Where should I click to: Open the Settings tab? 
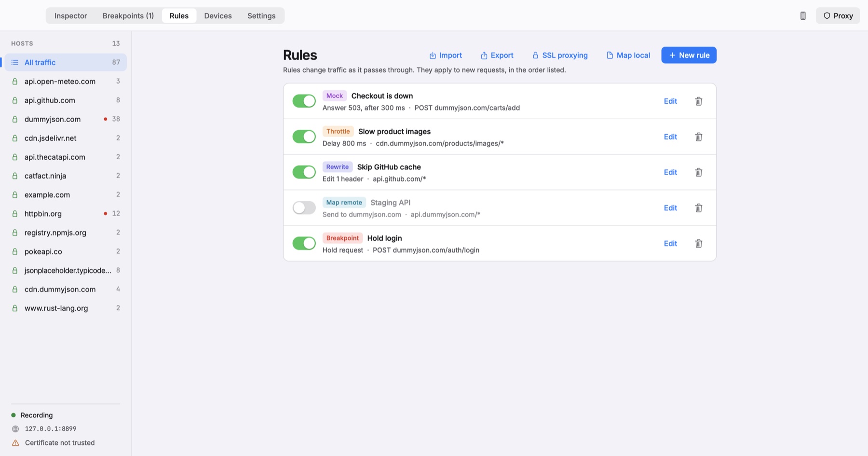tap(261, 16)
